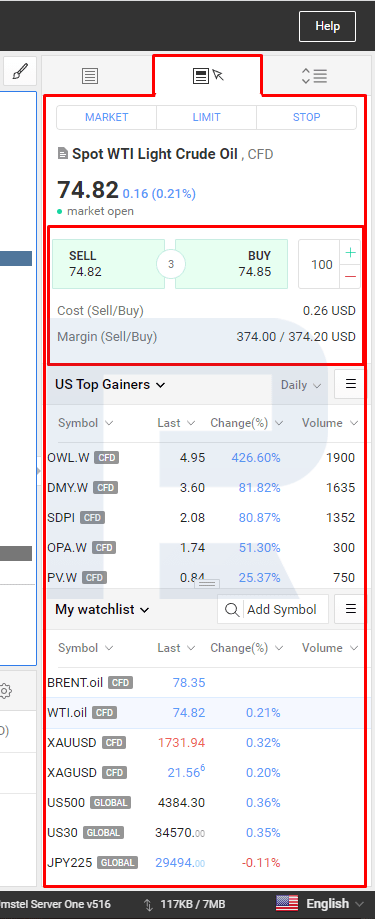Open the My watchlist hamburger menu
The width and height of the screenshot is (375, 919).
(350, 610)
